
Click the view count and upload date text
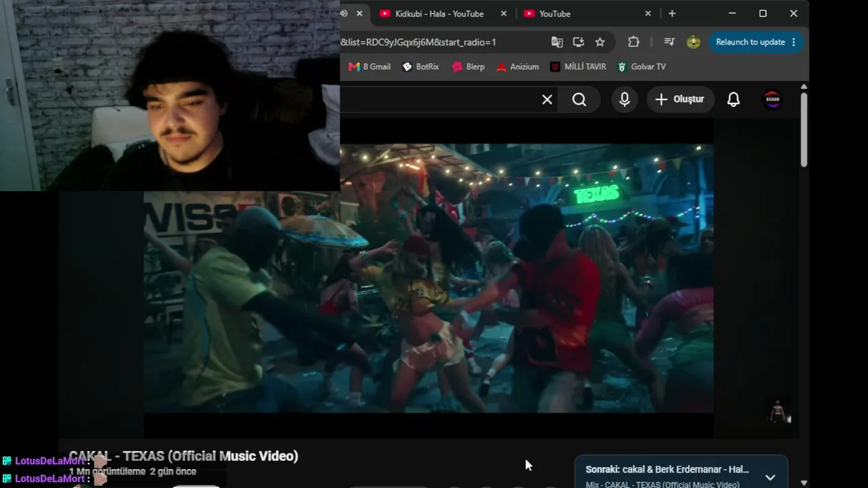tap(133, 472)
